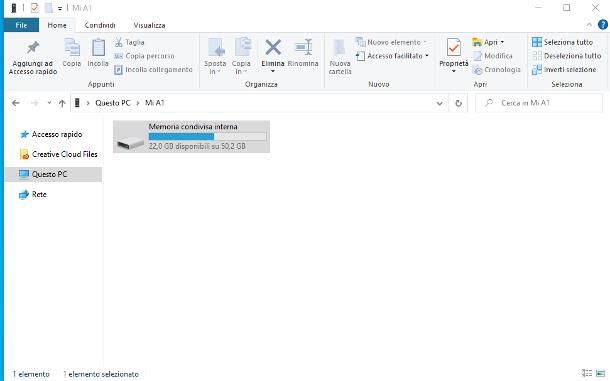This screenshot has height=381, width=610.
Task: Click the Properties quick access toolbar icon
Action: (35, 8)
